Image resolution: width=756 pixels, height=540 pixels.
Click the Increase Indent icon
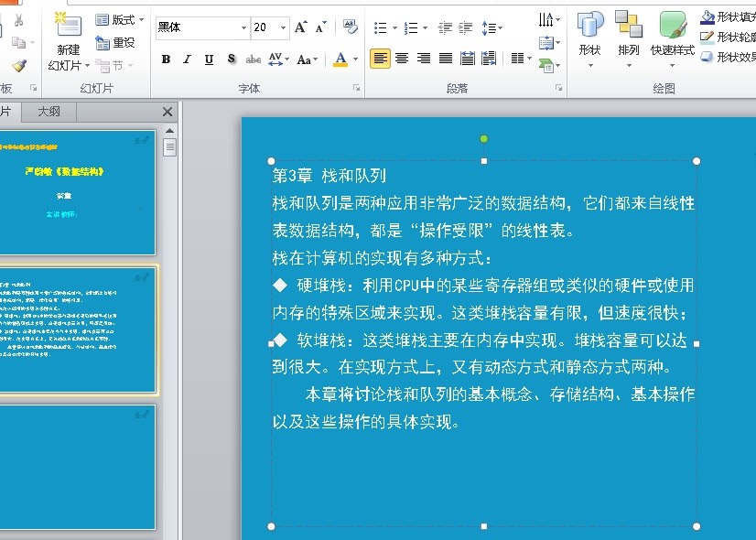click(x=465, y=28)
